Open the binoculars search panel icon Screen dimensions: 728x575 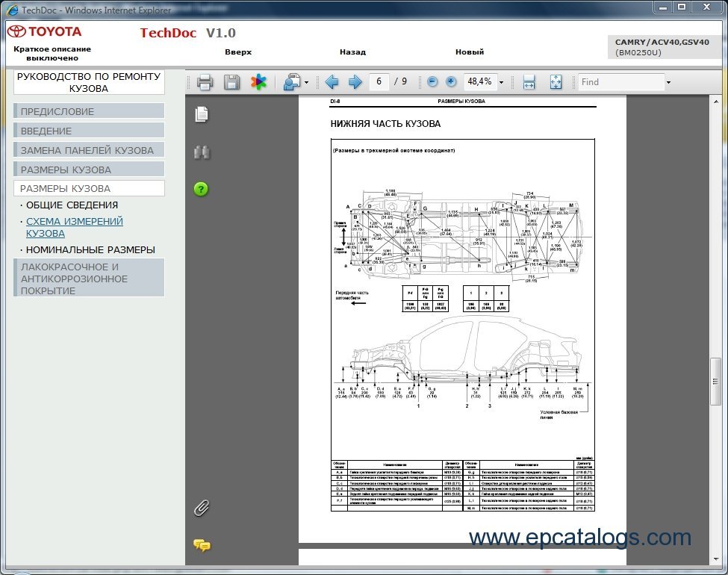(202, 152)
